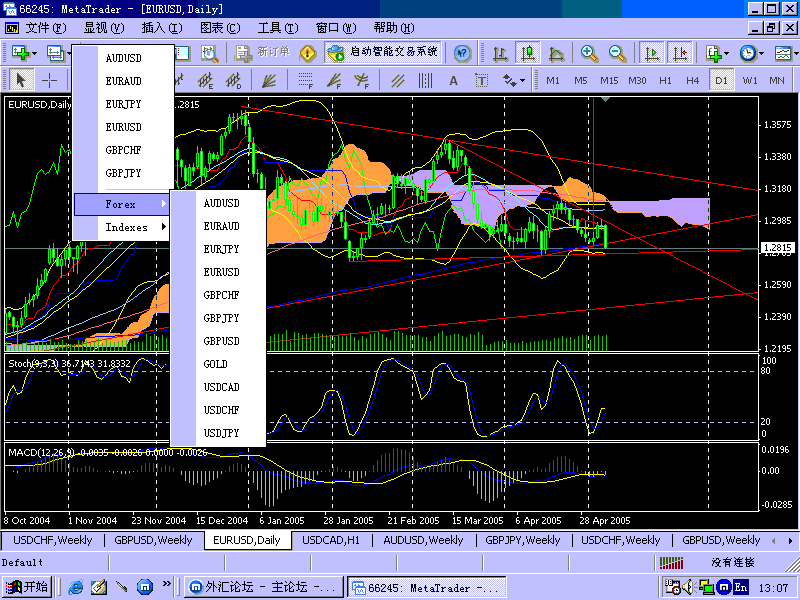Viewport: 800px width, 600px height.
Task: Open the new chart dropdown in toolbar
Action: coord(22,53)
